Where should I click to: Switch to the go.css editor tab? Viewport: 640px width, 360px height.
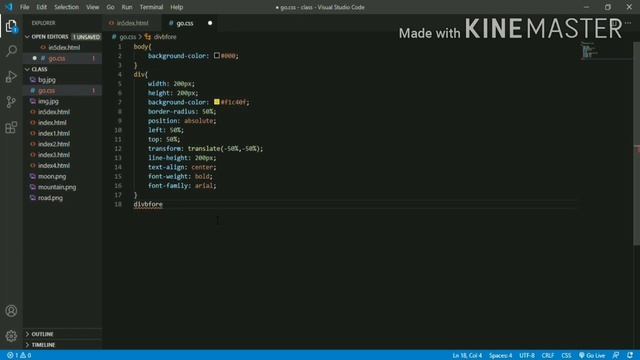(x=184, y=23)
